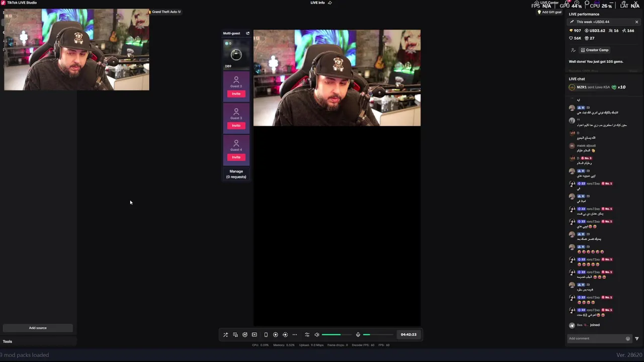This screenshot has width=644, height=362.
Task: Mute the microphone
Action: point(358,335)
